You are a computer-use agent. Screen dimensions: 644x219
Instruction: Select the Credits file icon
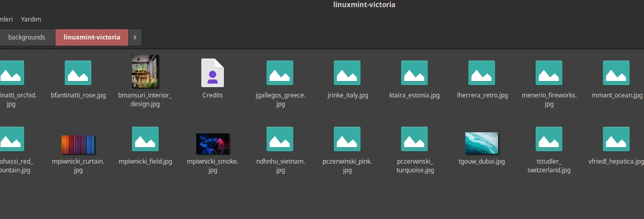pyautogui.click(x=213, y=73)
